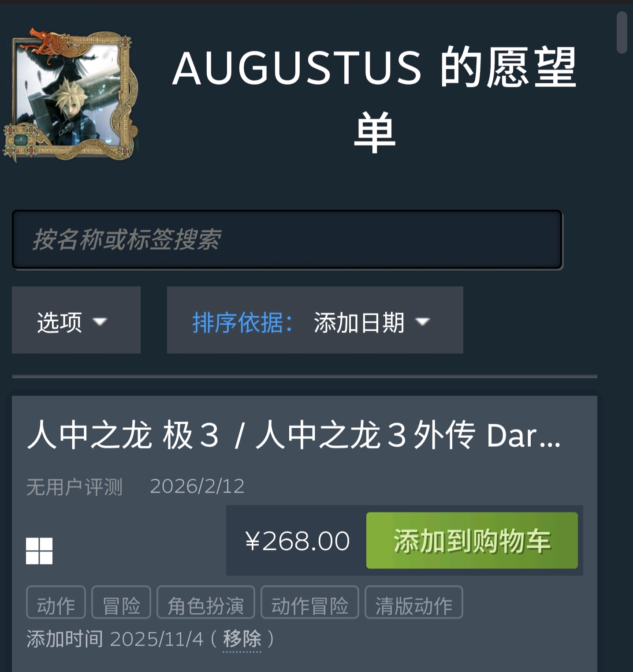Select the 动作 tag
The height and width of the screenshot is (672, 633).
pyautogui.click(x=56, y=602)
